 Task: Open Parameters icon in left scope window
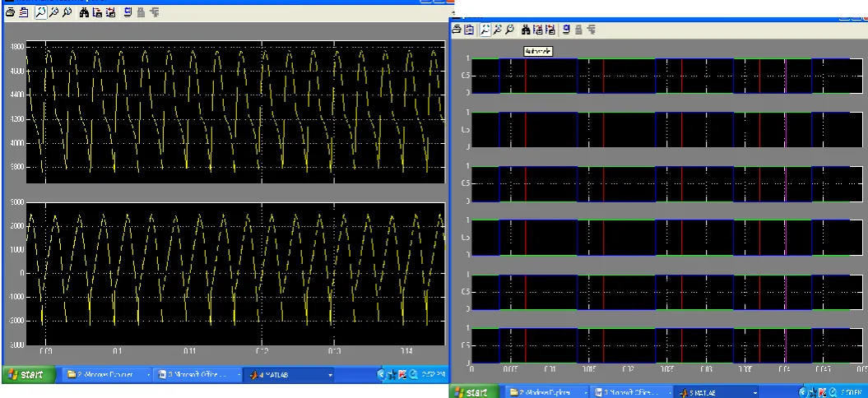pos(24,12)
